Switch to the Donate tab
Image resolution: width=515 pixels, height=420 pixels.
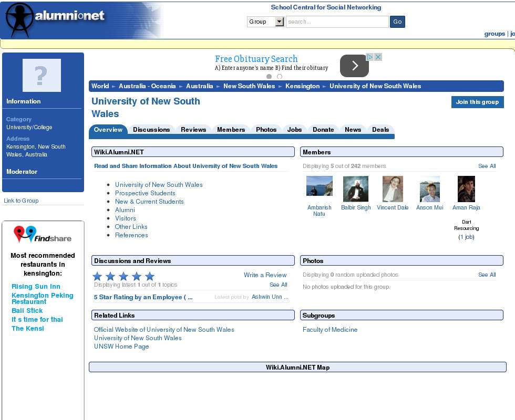pyautogui.click(x=323, y=130)
